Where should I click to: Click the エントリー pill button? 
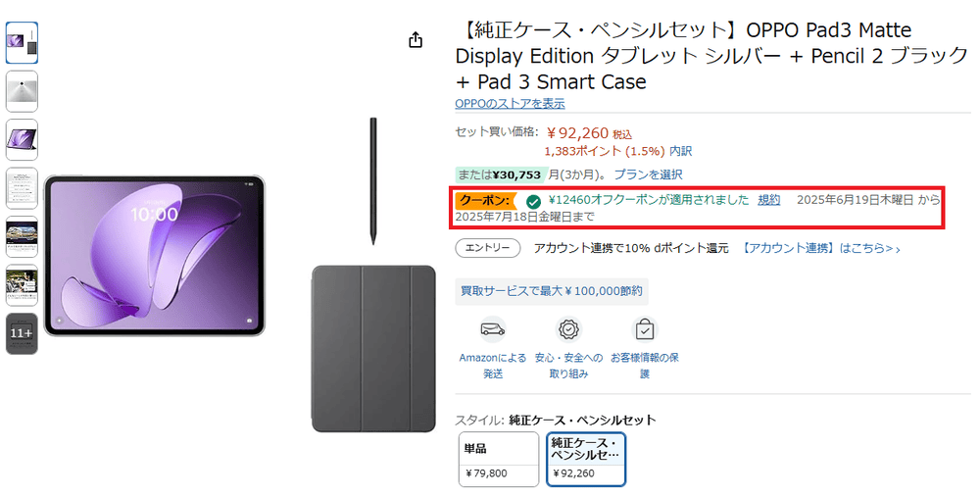(487, 248)
